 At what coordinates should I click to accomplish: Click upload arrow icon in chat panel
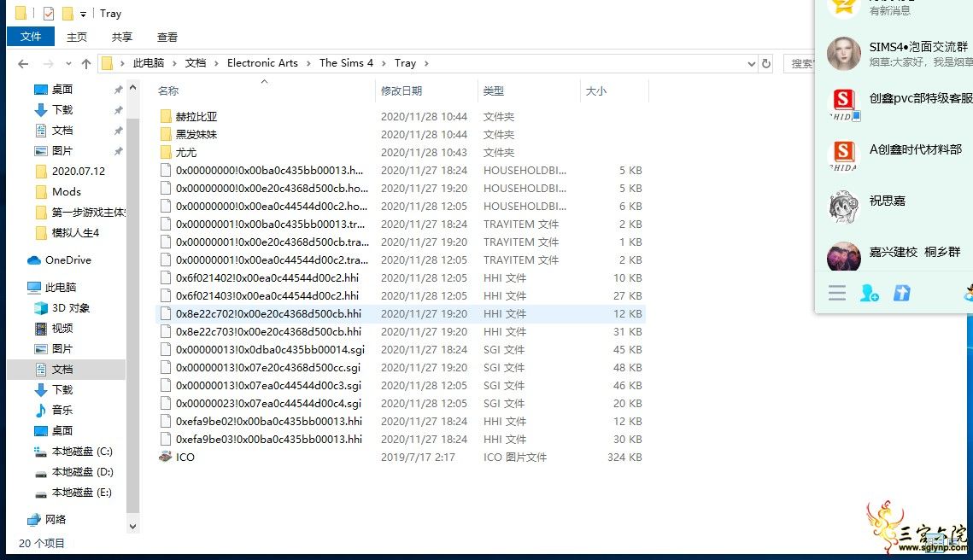click(901, 293)
